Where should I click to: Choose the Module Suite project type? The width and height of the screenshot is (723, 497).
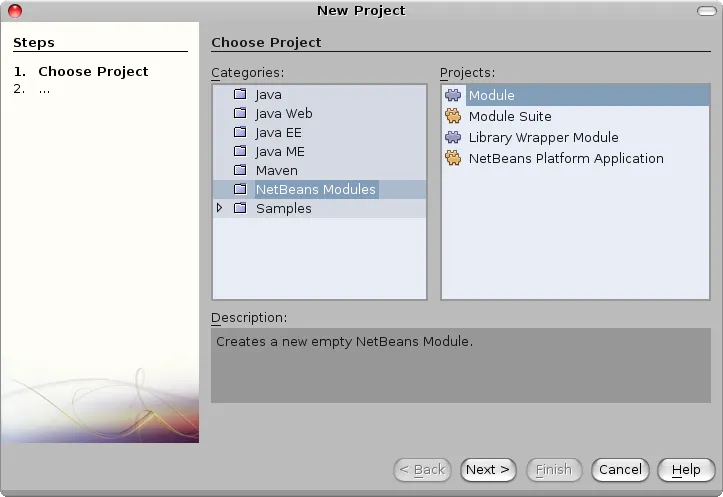click(x=510, y=116)
